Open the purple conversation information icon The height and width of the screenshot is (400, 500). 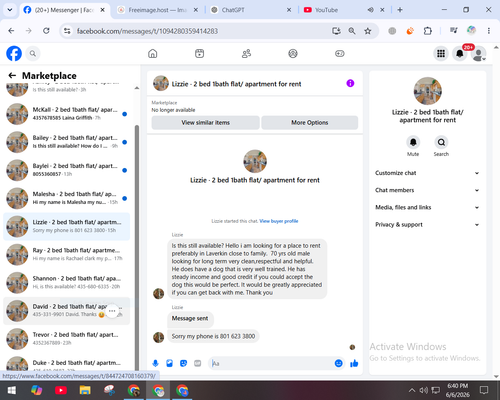coord(350,83)
